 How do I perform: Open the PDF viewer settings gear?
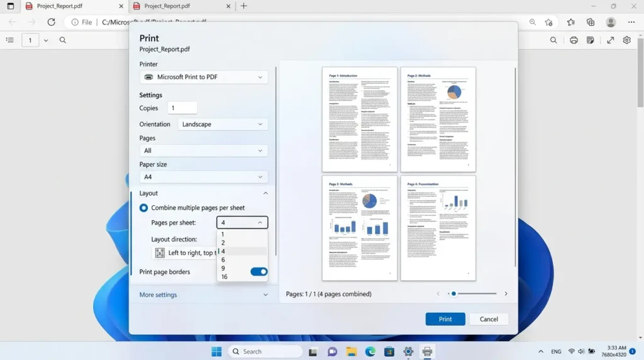pyautogui.click(x=627, y=40)
